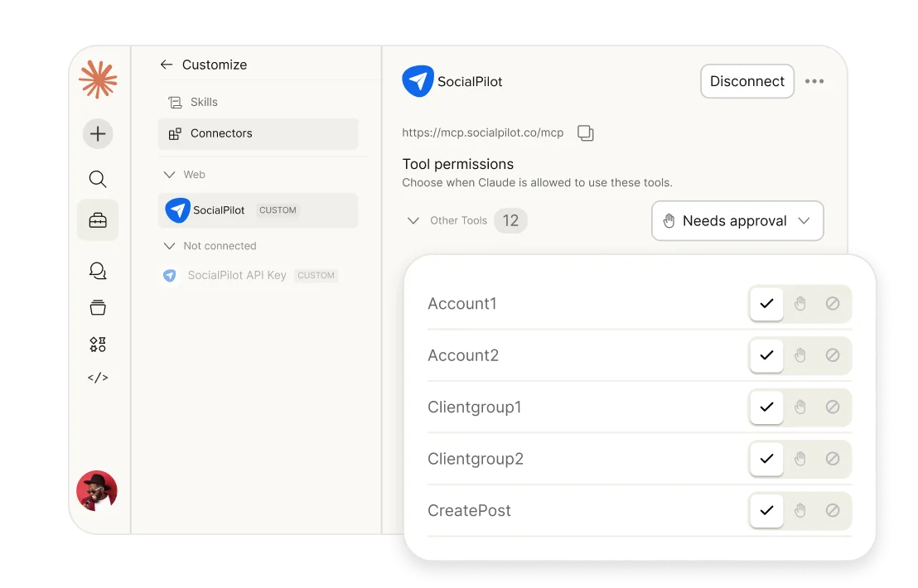Collapse the Web connectors group
The height and width of the screenshot is (588, 918).
[x=169, y=175]
